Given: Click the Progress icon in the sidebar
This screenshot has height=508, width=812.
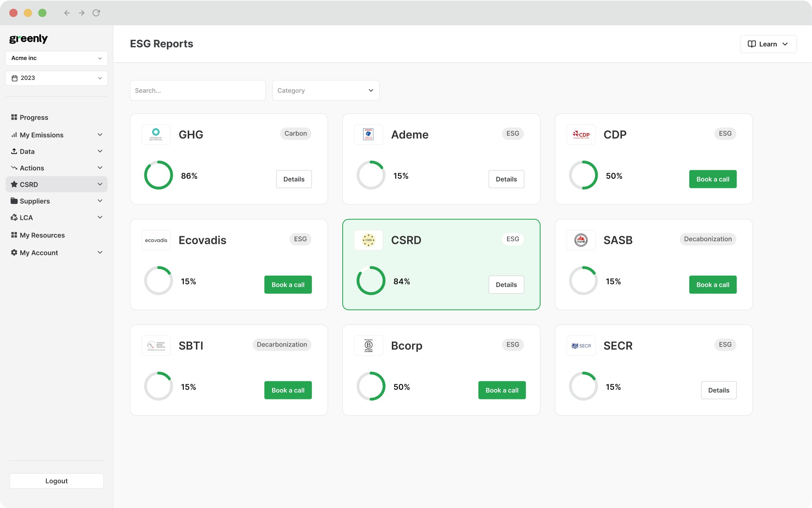Looking at the screenshot, I should coord(14,117).
